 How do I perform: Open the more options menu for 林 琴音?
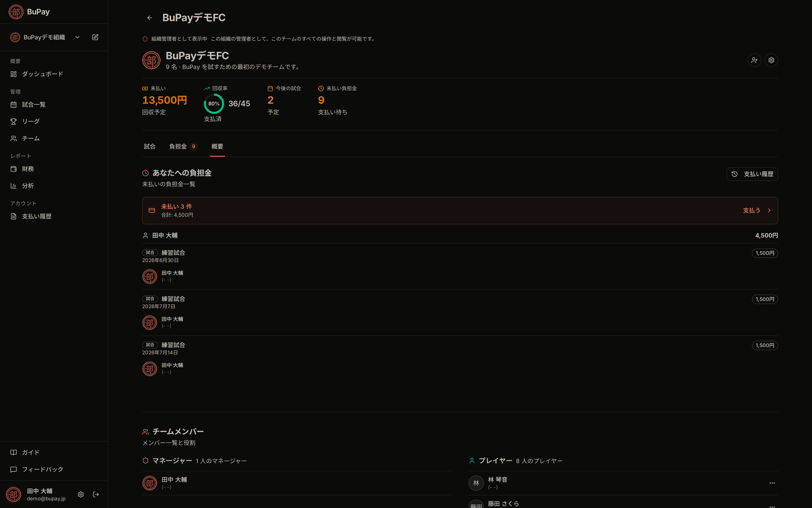[772, 483]
